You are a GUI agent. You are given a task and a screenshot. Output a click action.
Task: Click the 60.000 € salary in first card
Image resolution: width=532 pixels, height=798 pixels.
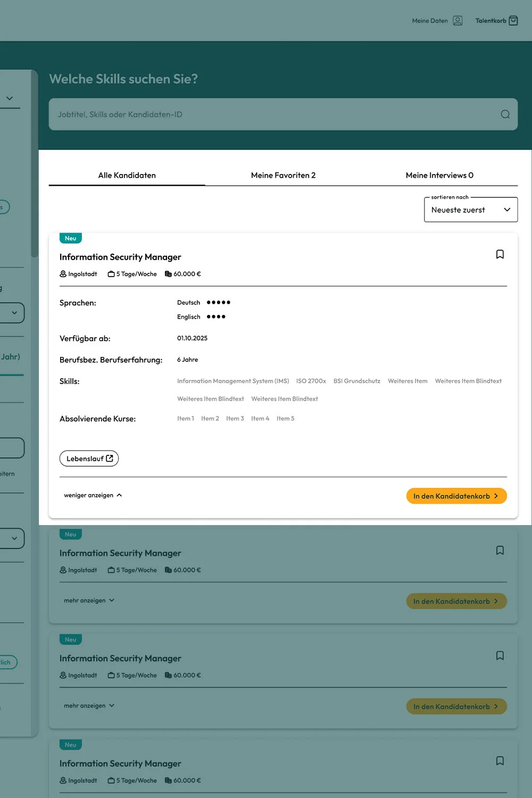[x=183, y=274]
